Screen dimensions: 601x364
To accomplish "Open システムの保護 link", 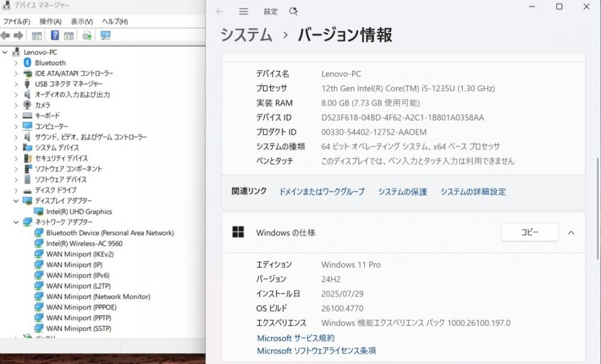I will pos(403,192).
